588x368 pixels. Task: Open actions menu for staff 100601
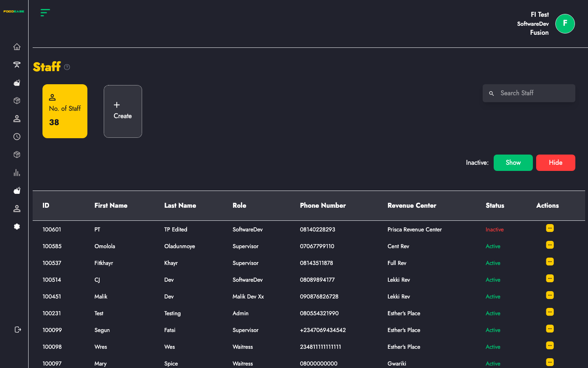[x=550, y=228]
